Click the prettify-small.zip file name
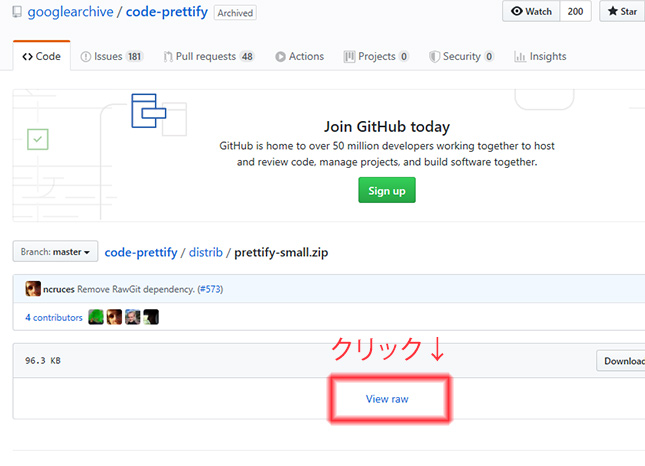Screen dimensions: 645x466 coord(281,252)
